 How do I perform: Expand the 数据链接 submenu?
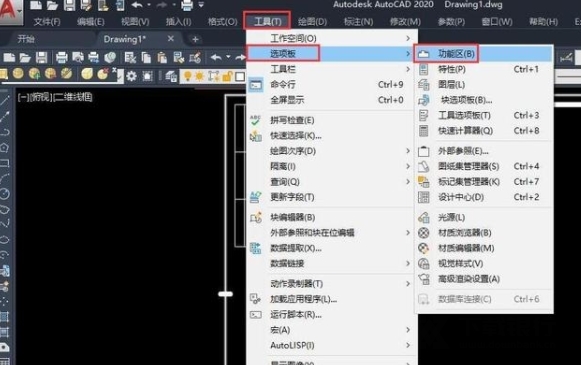pos(332,264)
